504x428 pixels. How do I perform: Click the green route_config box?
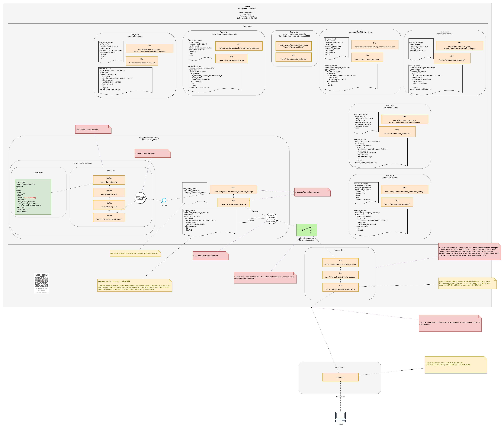pos(33,197)
